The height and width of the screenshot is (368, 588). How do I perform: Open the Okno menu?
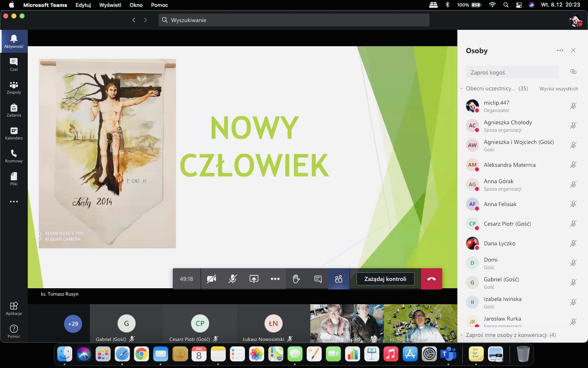pos(136,5)
